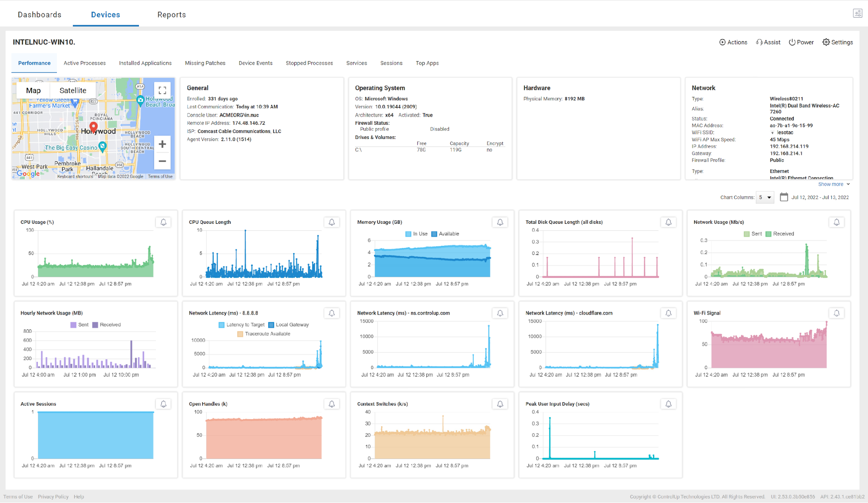This screenshot has width=868, height=503.
Task: Go to the Dashboards tab
Action: 40,14
